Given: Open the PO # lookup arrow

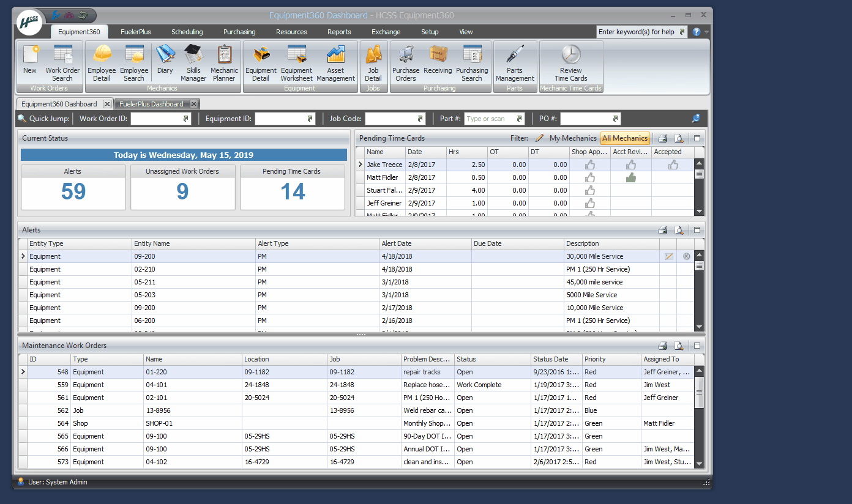Looking at the screenshot, I should click(616, 119).
